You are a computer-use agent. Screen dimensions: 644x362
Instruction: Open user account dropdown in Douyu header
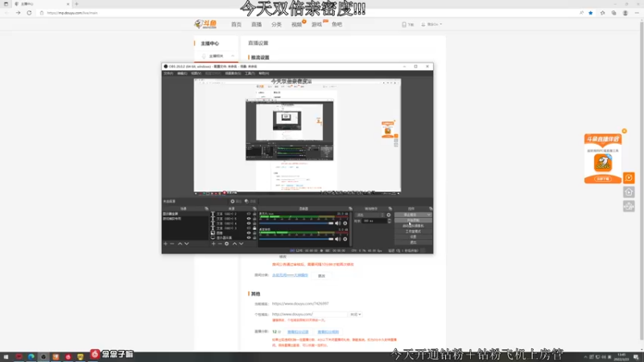point(431,24)
